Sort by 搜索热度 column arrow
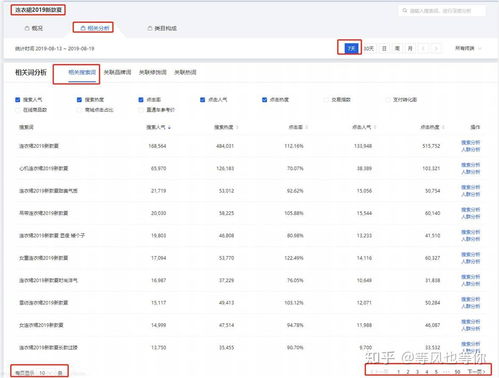The image size is (499, 378). pyautogui.click(x=237, y=127)
